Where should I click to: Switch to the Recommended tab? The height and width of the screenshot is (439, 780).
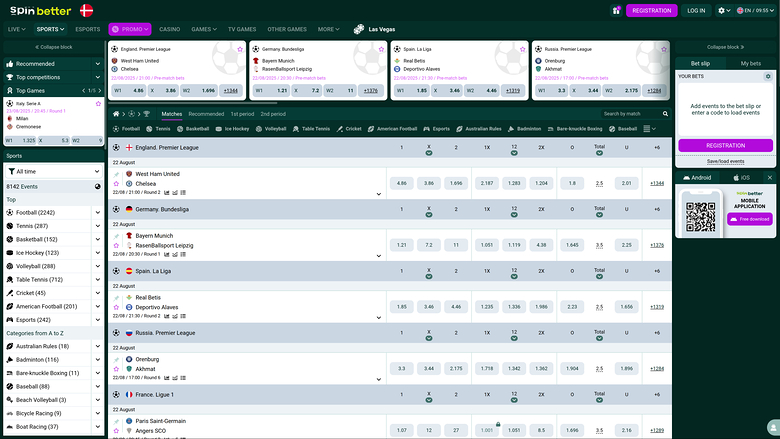(206, 114)
